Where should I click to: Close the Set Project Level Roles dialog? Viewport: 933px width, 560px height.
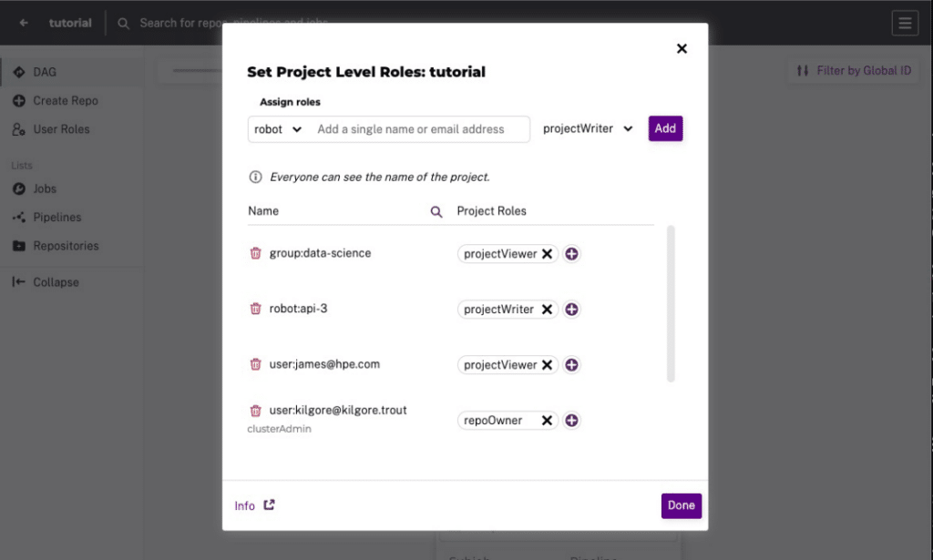pyautogui.click(x=682, y=49)
